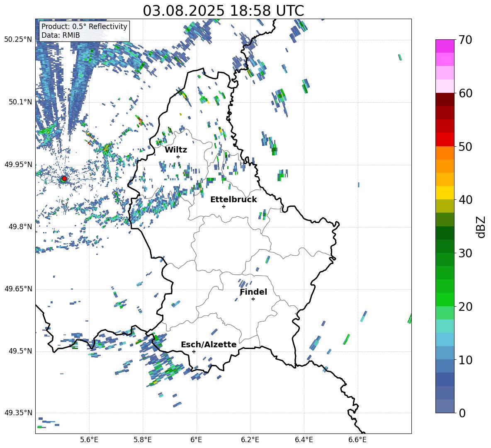Viewport: 491px width, 448px height.
Task: Click the dBZ colorbar label
Action: tap(481, 227)
